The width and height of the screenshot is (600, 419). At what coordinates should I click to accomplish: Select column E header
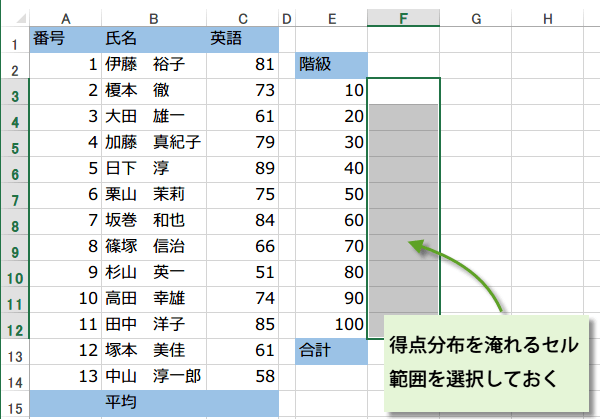click(x=331, y=18)
